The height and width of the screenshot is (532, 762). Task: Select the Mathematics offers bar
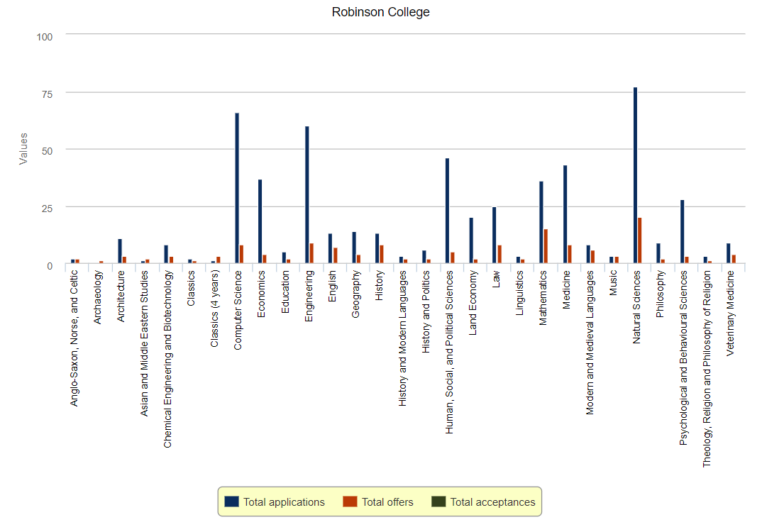(546, 246)
